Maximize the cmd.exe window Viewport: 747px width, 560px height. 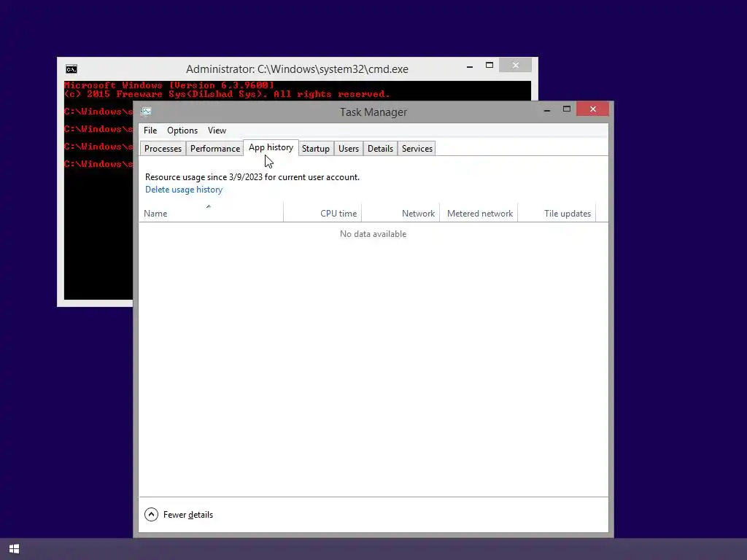(489, 65)
